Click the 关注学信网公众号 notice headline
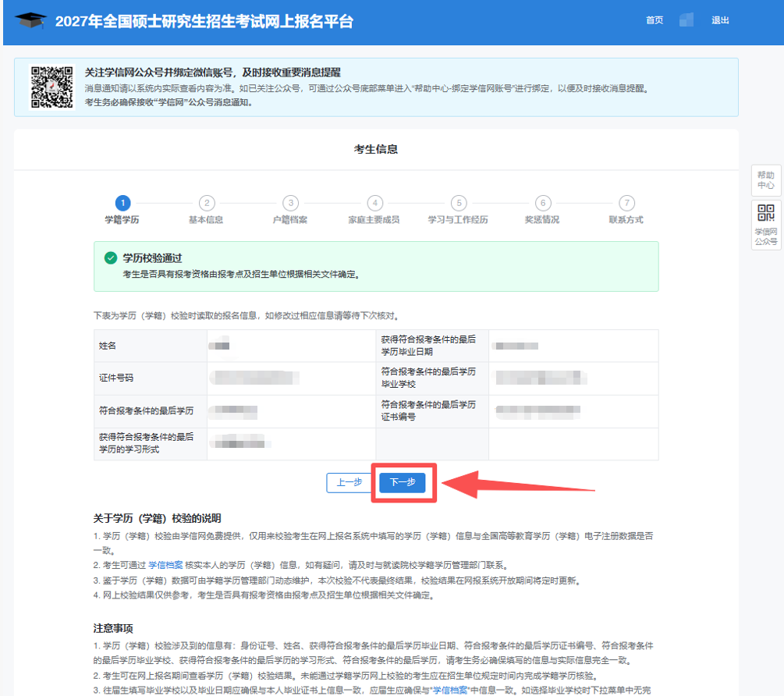The image size is (784, 696). tap(212, 73)
